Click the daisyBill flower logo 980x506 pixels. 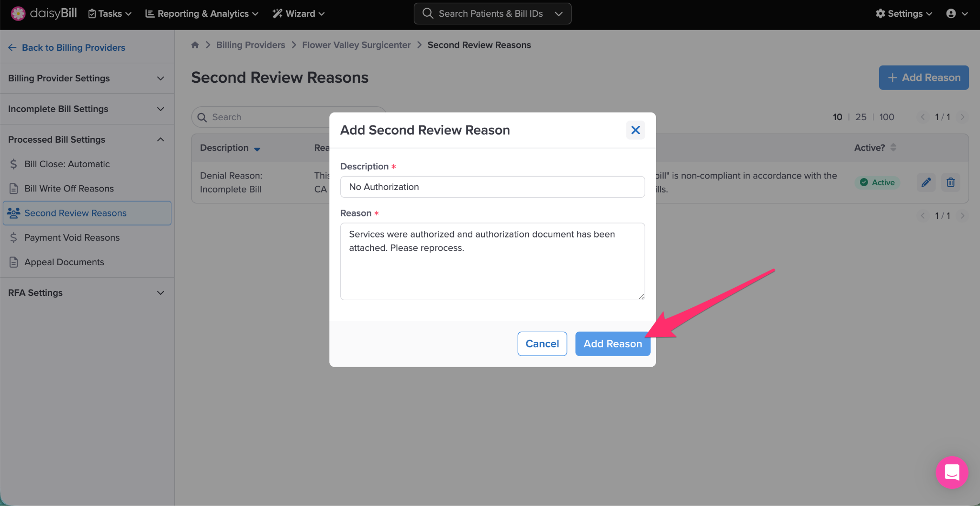click(x=18, y=13)
